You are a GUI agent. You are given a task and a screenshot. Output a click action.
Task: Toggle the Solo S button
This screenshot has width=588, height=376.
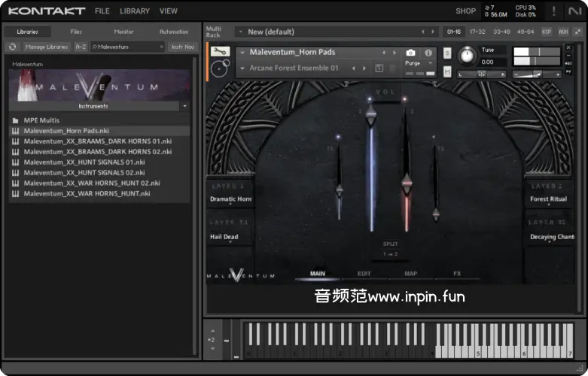447,53
